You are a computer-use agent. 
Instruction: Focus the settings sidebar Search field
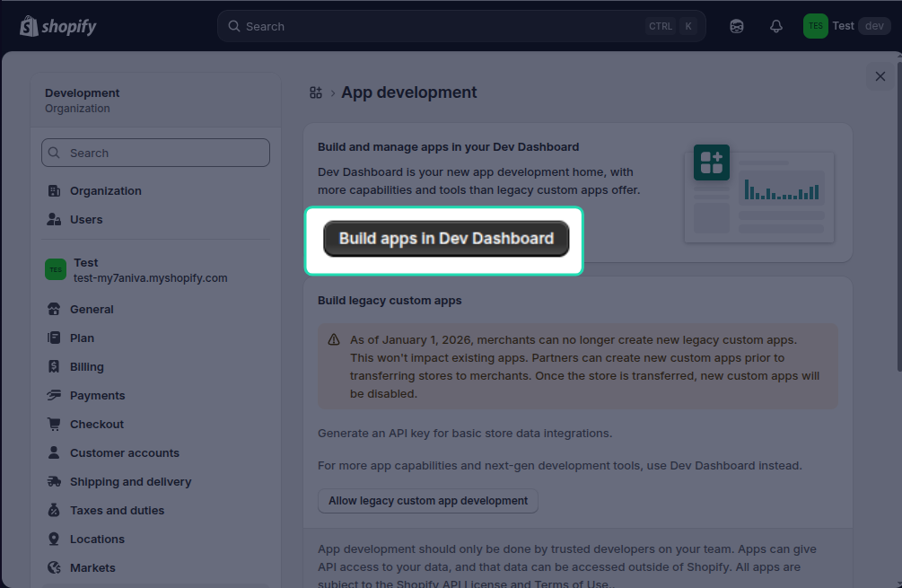click(x=156, y=153)
